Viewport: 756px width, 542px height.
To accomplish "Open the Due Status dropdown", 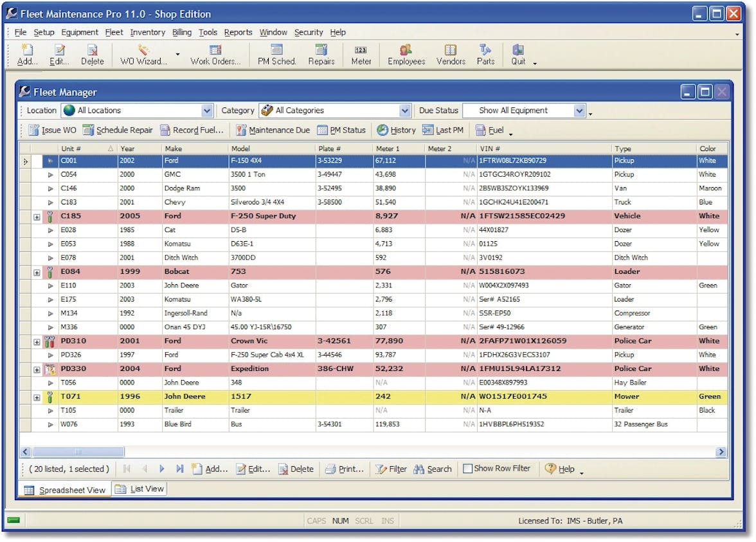I will pos(579,111).
